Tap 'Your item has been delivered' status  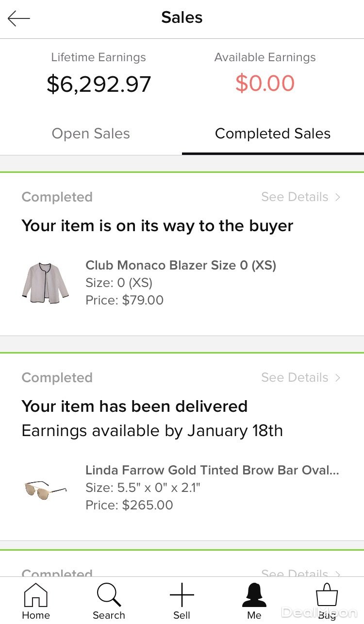tap(134, 406)
